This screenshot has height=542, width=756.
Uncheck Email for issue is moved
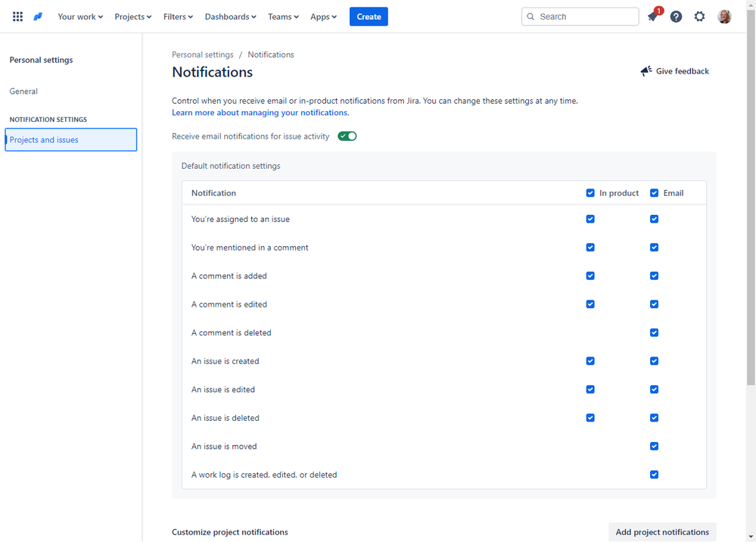click(x=654, y=446)
